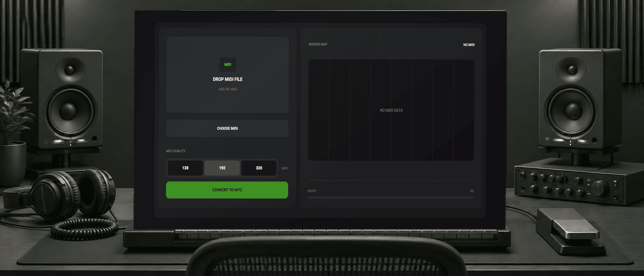Click the Choose MIDI button

tap(227, 128)
